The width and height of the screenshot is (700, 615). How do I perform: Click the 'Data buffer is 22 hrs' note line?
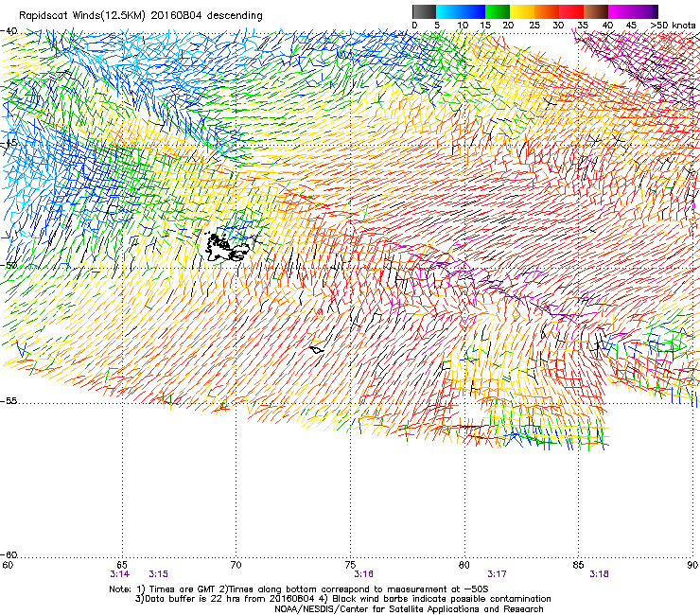pyautogui.click(x=342, y=599)
